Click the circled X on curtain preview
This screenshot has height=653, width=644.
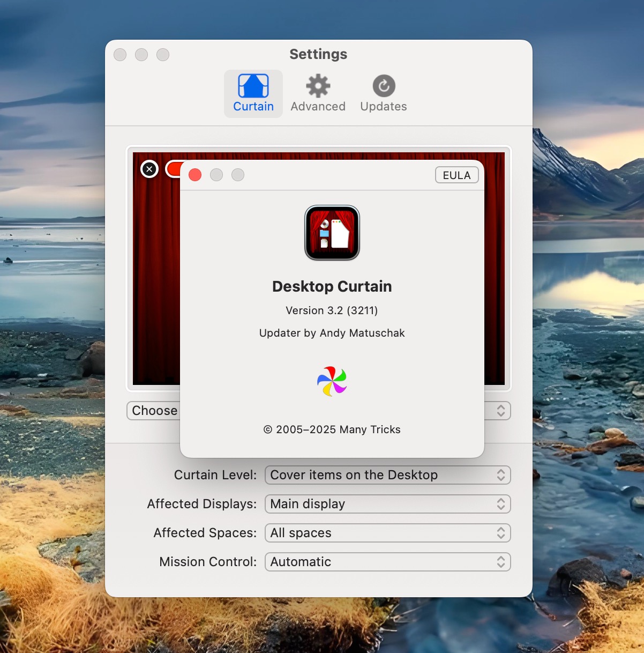click(x=149, y=169)
